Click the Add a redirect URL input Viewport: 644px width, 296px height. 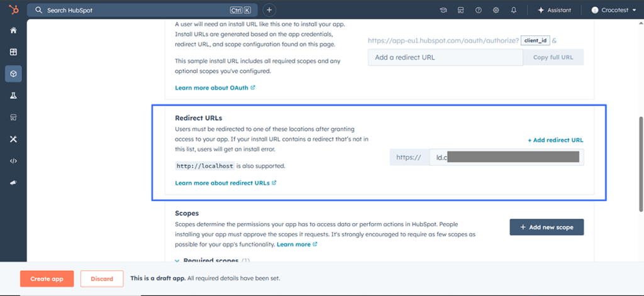[445, 57]
